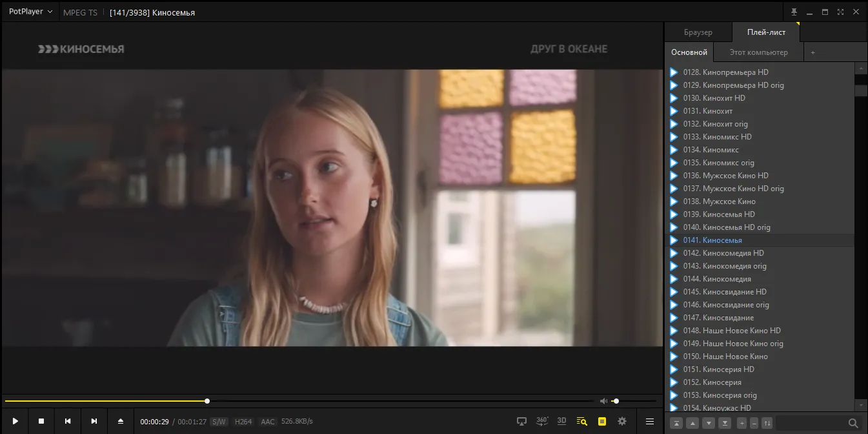Open the screen cast icon

pos(522,422)
